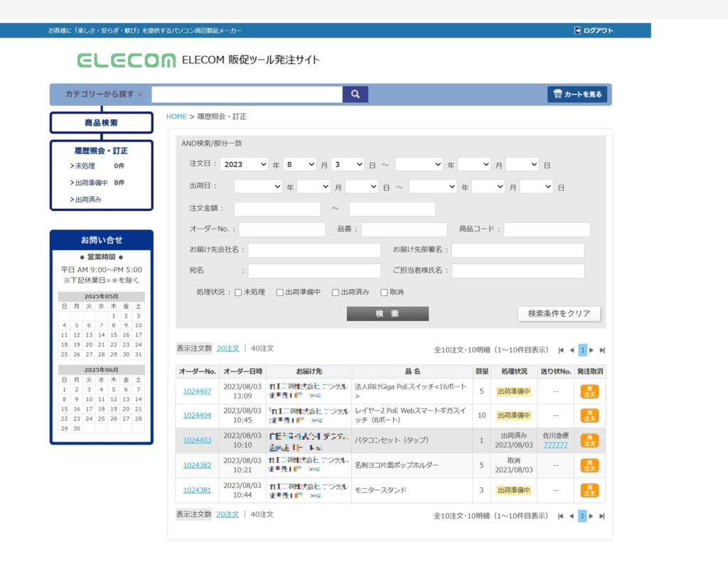
Task: Open the 履歴照会・訂正 menu heading
Action: (x=101, y=151)
